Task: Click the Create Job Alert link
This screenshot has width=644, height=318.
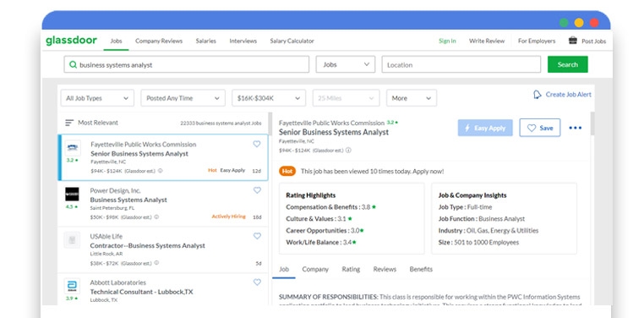Action: coord(568,95)
